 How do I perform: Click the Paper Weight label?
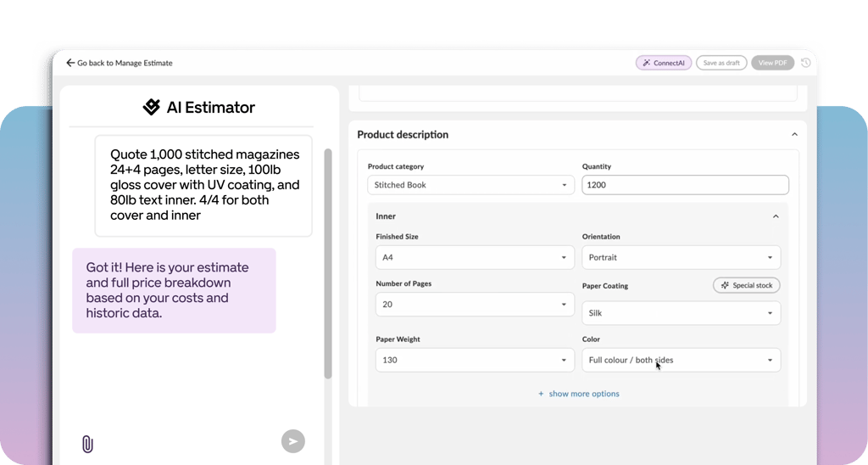tap(398, 339)
